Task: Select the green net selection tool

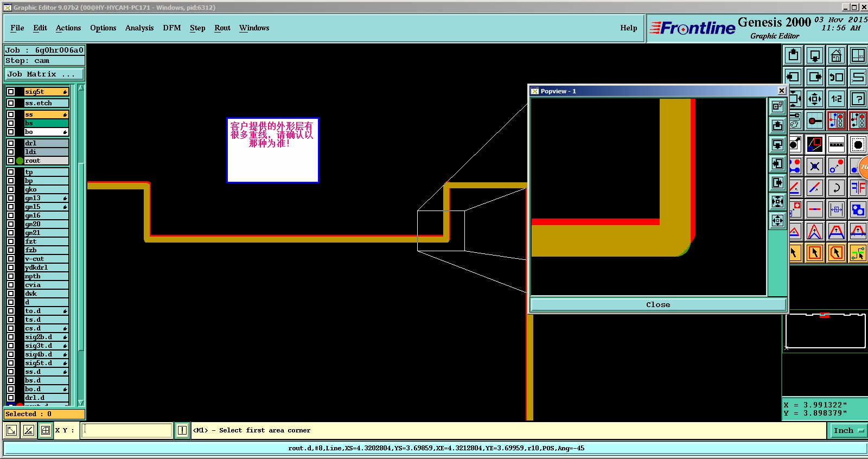Action: click(x=858, y=253)
